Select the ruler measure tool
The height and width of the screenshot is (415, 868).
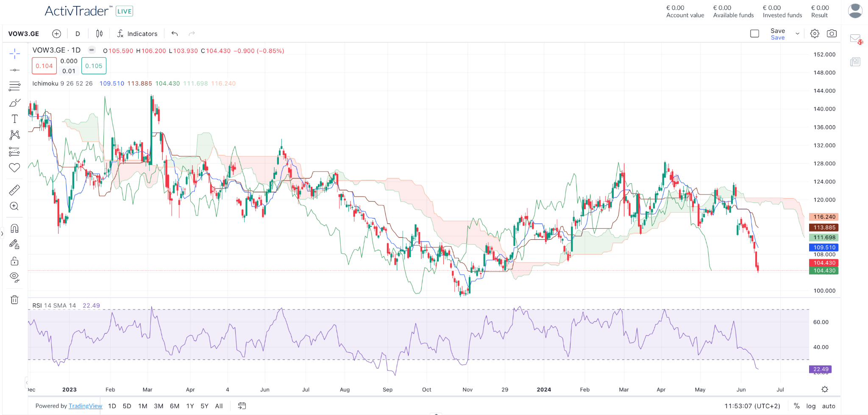point(14,190)
